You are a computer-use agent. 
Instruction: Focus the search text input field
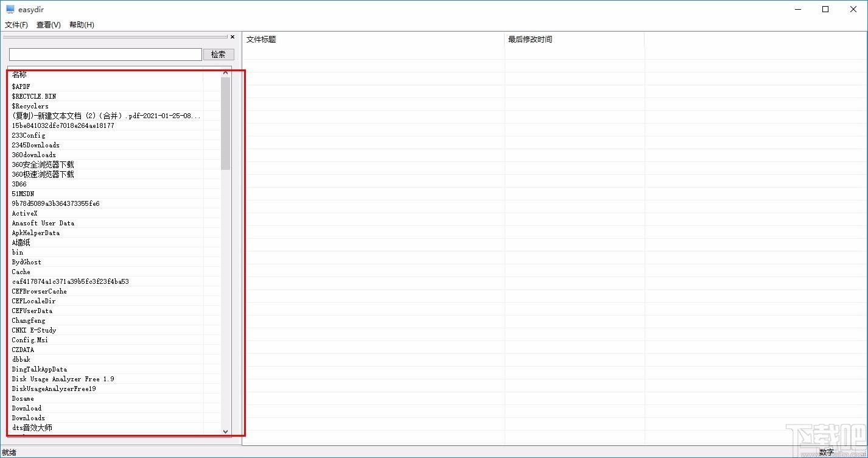[105, 54]
